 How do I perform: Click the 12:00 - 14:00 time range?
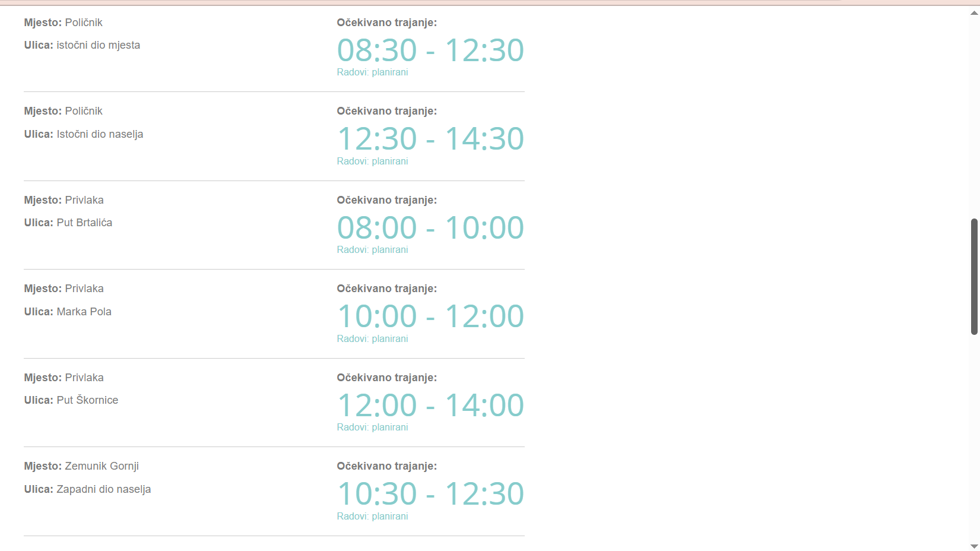(430, 406)
